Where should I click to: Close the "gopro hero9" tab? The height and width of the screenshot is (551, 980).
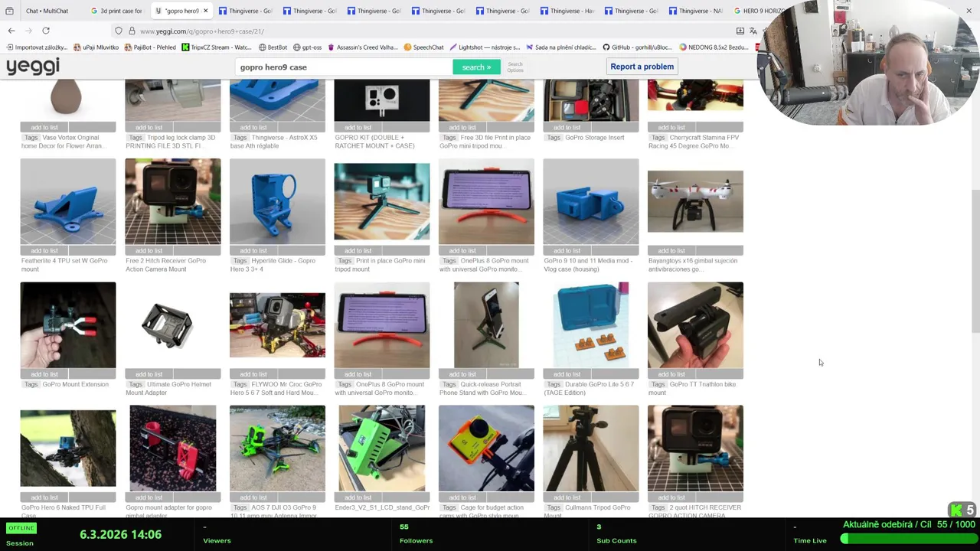(205, 11)
